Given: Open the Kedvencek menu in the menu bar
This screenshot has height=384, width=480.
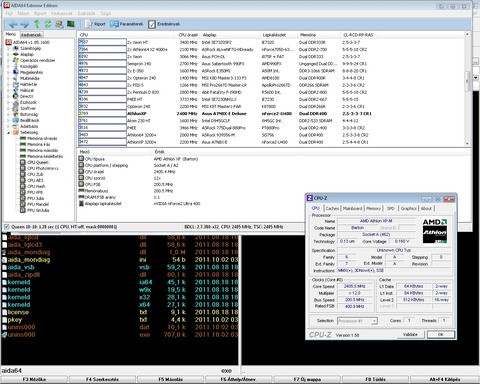Looking at the screenshot, I should click(x=62, y=13).
